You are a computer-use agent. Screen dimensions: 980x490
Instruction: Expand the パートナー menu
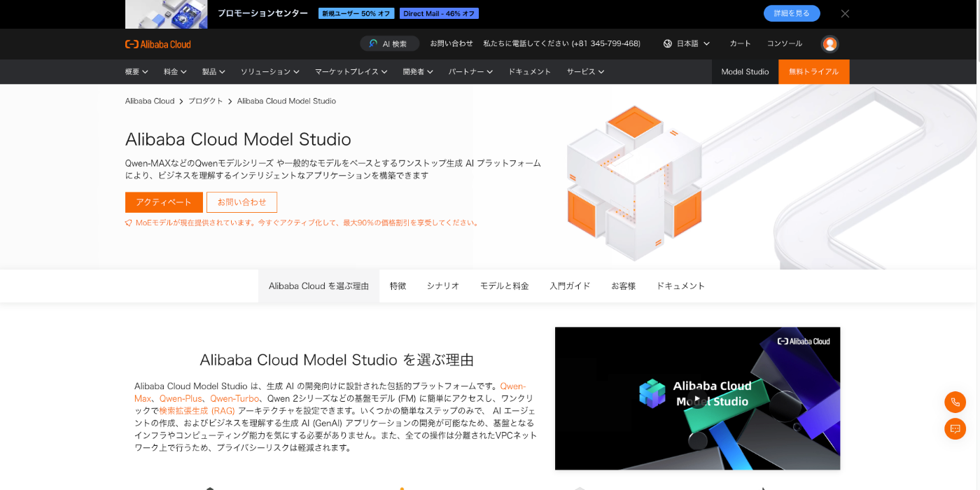pos(470,71)
